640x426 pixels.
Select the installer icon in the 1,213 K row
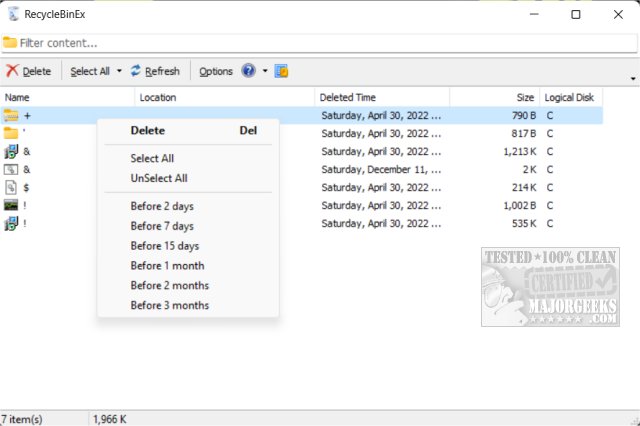[x=11, y=151]
